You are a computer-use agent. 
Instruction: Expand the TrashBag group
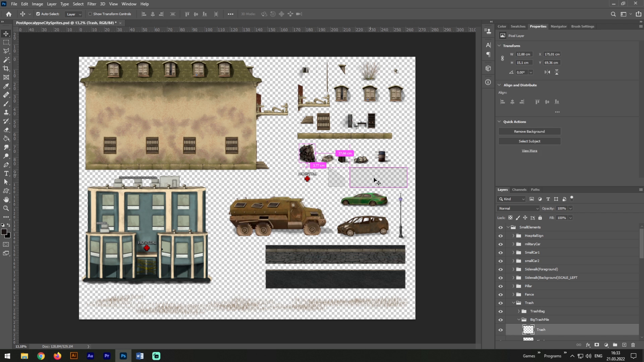pos(519,311)
